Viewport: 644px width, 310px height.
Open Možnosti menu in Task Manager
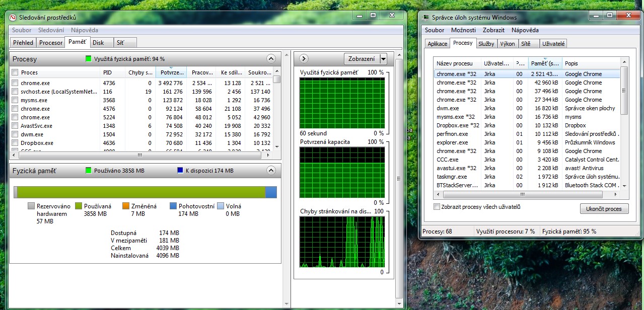(463, 30)
